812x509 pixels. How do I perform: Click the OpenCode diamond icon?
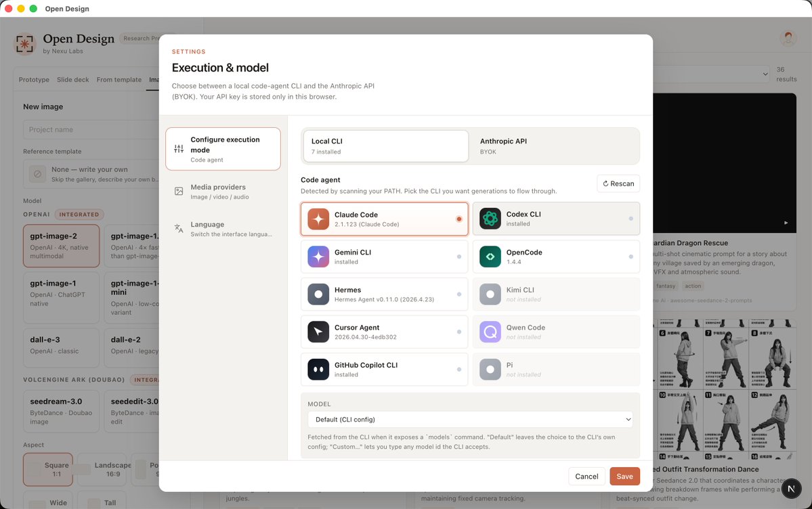[x=490, y=257]
